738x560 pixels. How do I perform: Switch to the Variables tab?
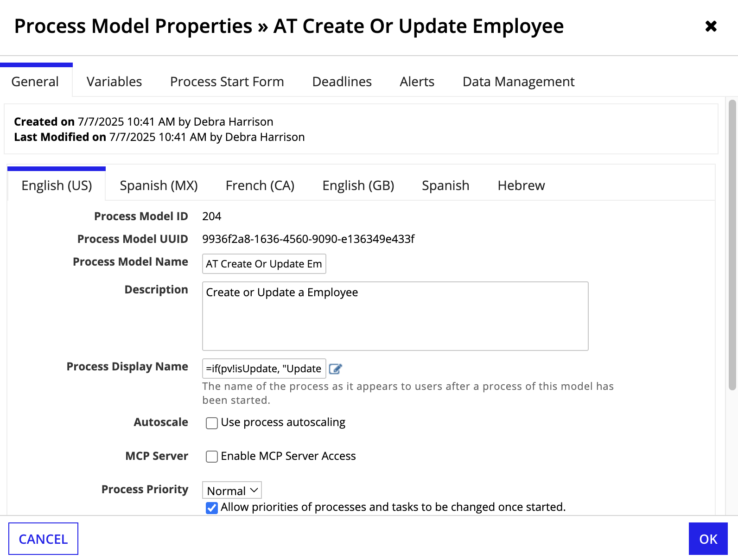coord(114,82)
